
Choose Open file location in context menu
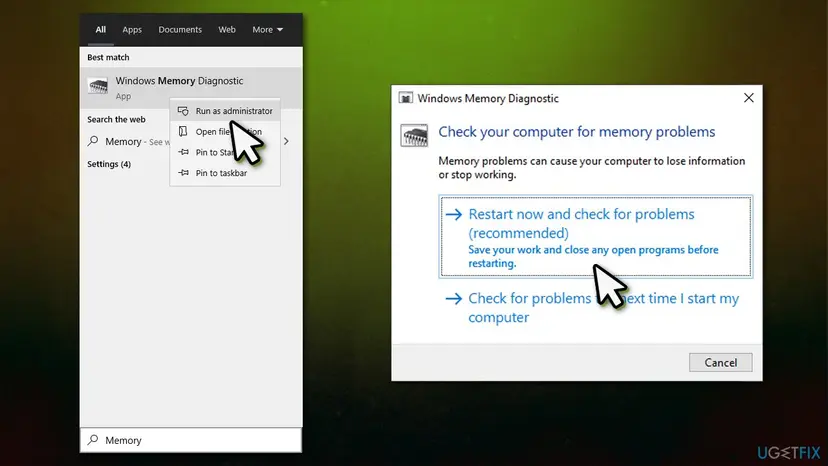[225, 132]
